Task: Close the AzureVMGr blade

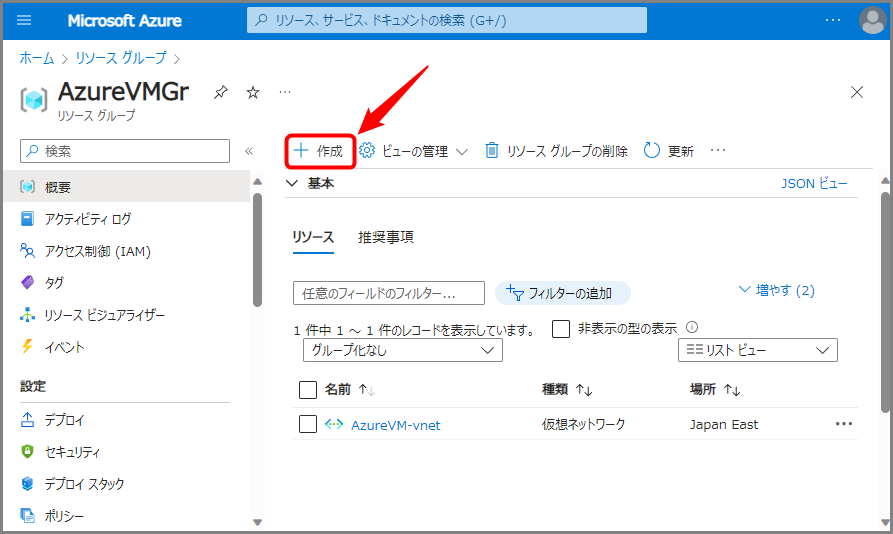Action: 857,92
